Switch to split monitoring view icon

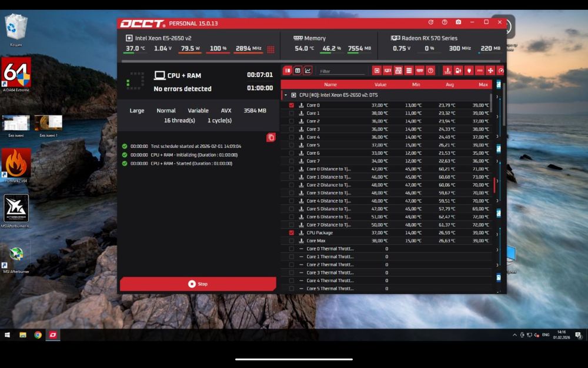[288, 71]
